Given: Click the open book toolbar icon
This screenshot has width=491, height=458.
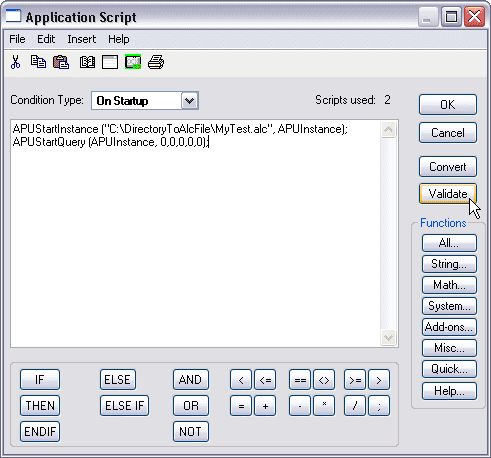Looking at the screenshot, I should 87,62.
